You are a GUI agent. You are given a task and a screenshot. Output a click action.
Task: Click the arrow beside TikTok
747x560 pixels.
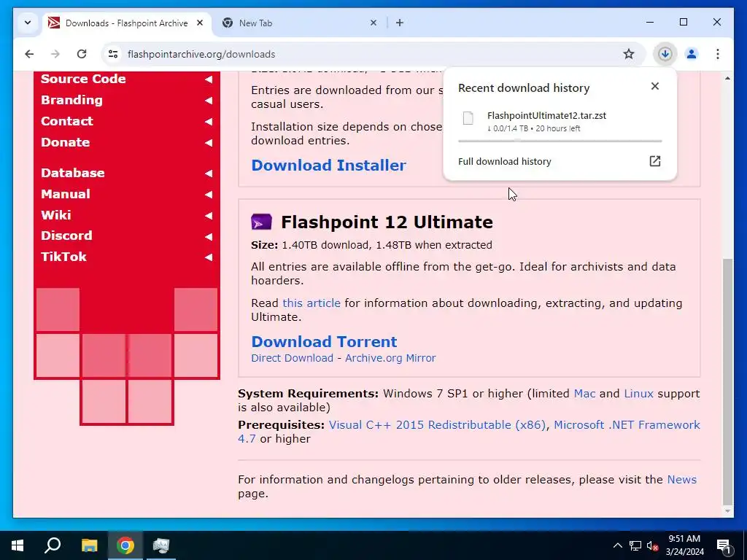click(209, 257)
